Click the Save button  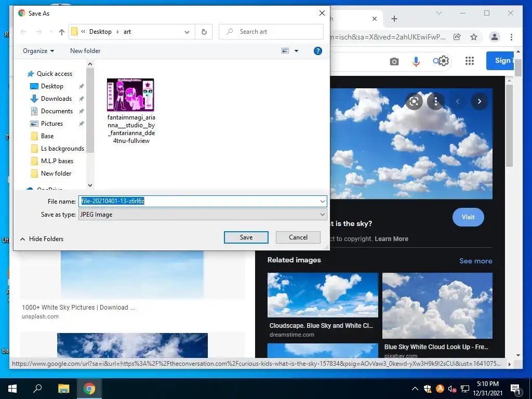tap(246, 237)
